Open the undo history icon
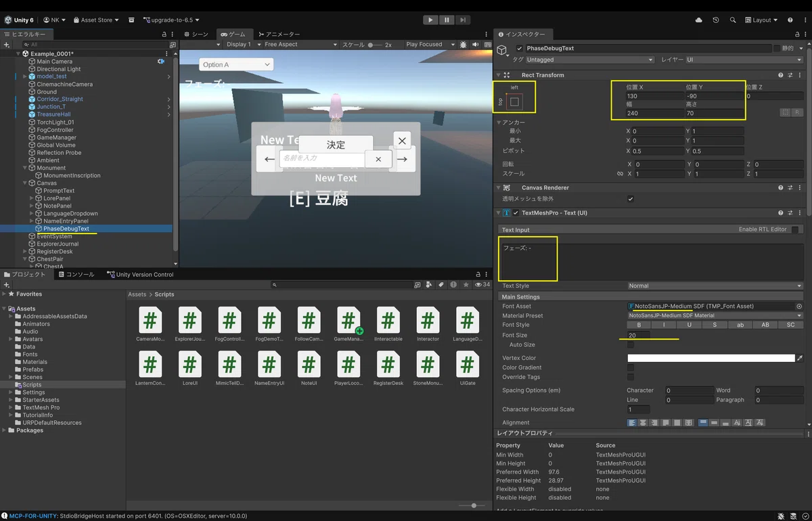812x521 pixels. pyautogui.click(x=716, y=20)
